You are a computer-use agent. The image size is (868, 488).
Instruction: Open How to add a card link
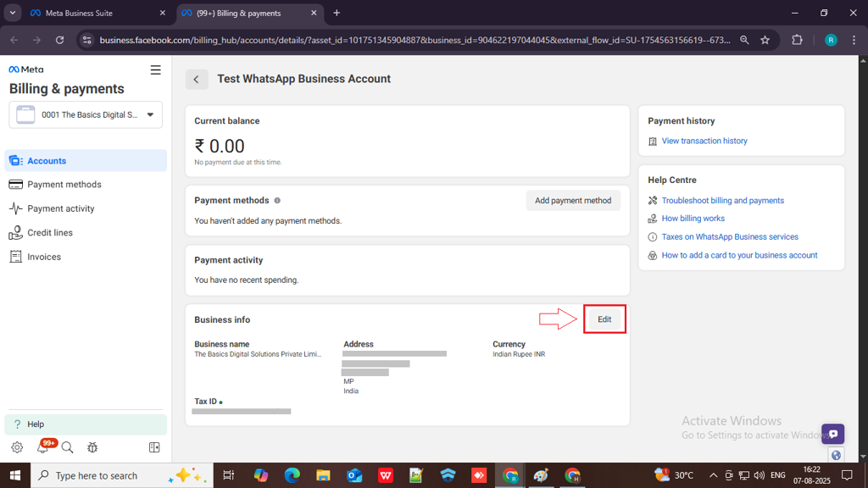739,256
